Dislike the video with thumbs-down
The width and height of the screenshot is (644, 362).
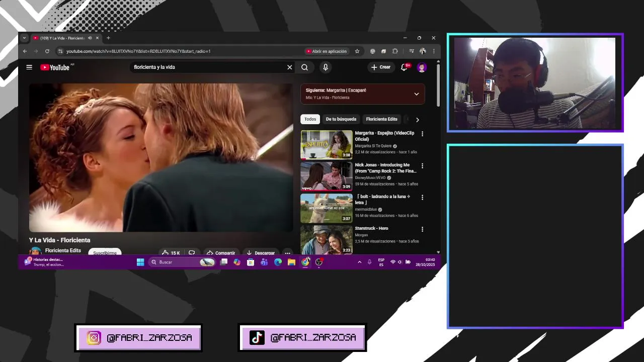coord(192,253)
